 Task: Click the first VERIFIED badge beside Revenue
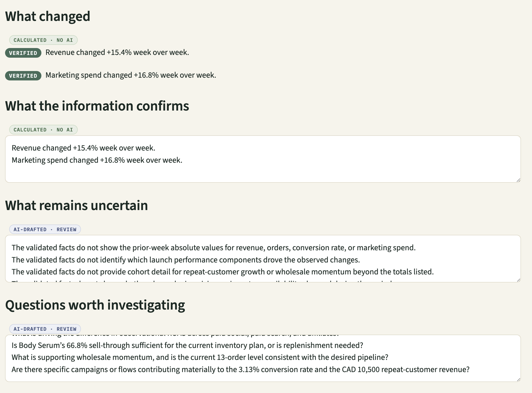point(23,53)
